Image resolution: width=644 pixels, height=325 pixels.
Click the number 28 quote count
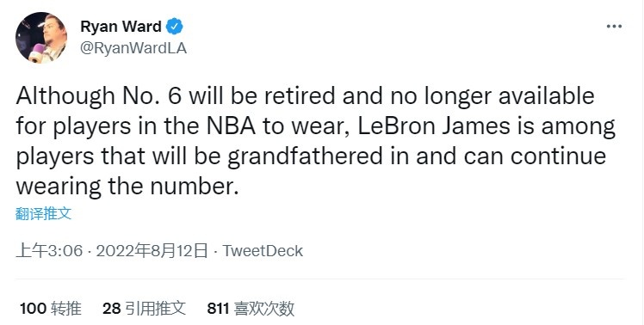(x=112, y=309)
